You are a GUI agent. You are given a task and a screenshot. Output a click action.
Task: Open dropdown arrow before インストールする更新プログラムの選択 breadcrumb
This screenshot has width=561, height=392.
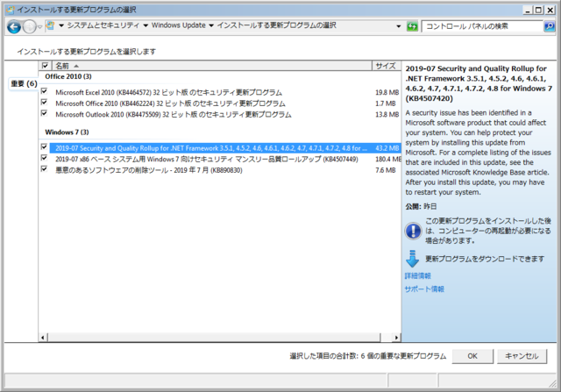(x=211, y=25)
